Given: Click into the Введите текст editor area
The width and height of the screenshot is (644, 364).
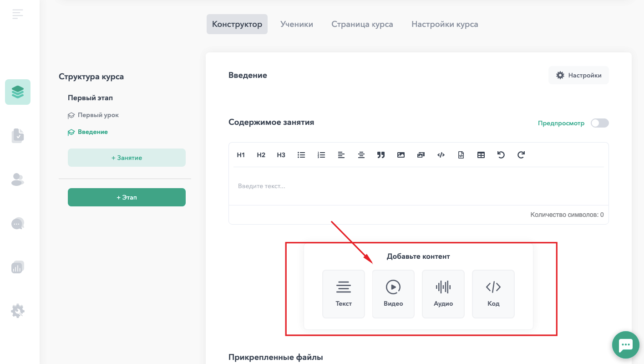Looking at the screenshot, I should coord(418,186).
